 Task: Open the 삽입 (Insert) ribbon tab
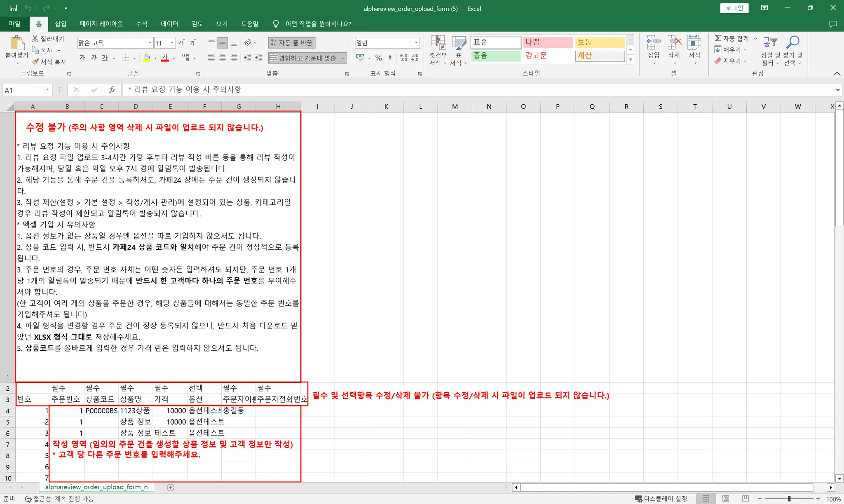pyautogui.click(x=61, y=24)
